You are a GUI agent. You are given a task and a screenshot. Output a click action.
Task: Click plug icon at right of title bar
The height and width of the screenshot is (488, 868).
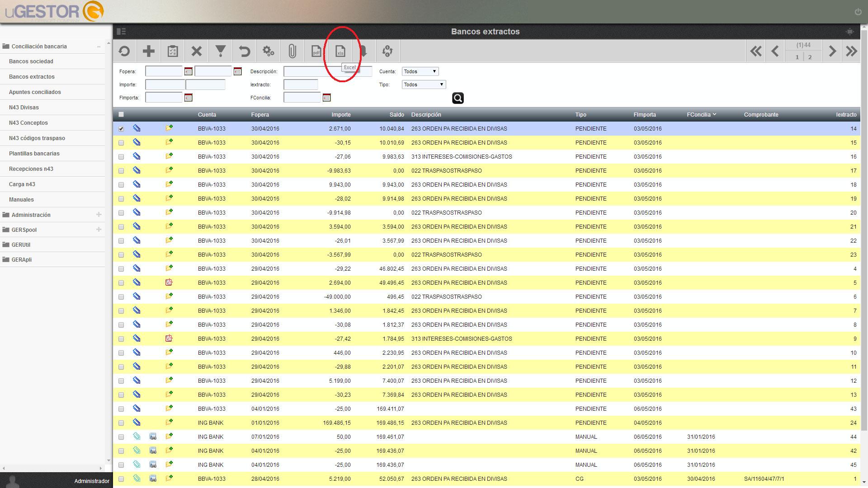850,31
